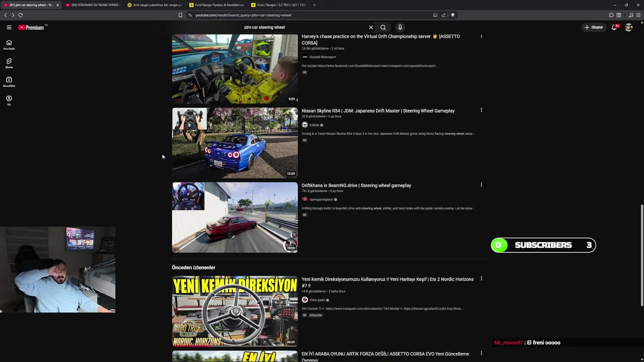Go forward in the browser
Viewport: 644px width, 362px height.
point(13,15)
